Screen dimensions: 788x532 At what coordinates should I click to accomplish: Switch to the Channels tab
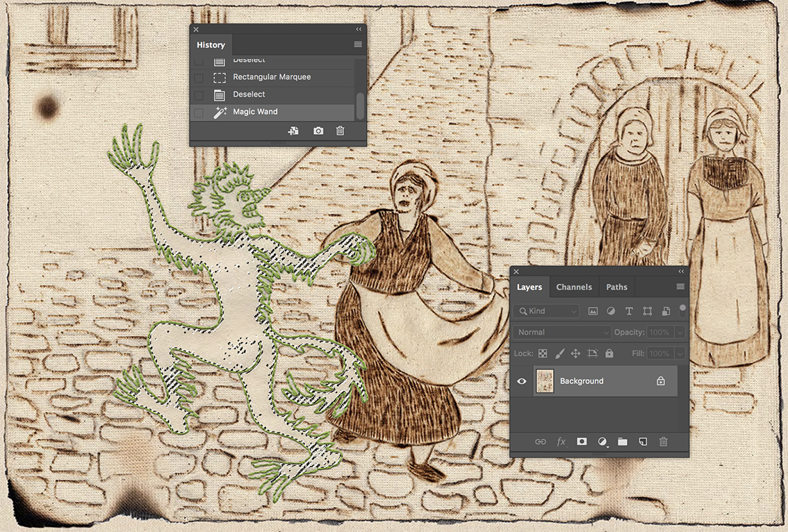tap(574, 286)
